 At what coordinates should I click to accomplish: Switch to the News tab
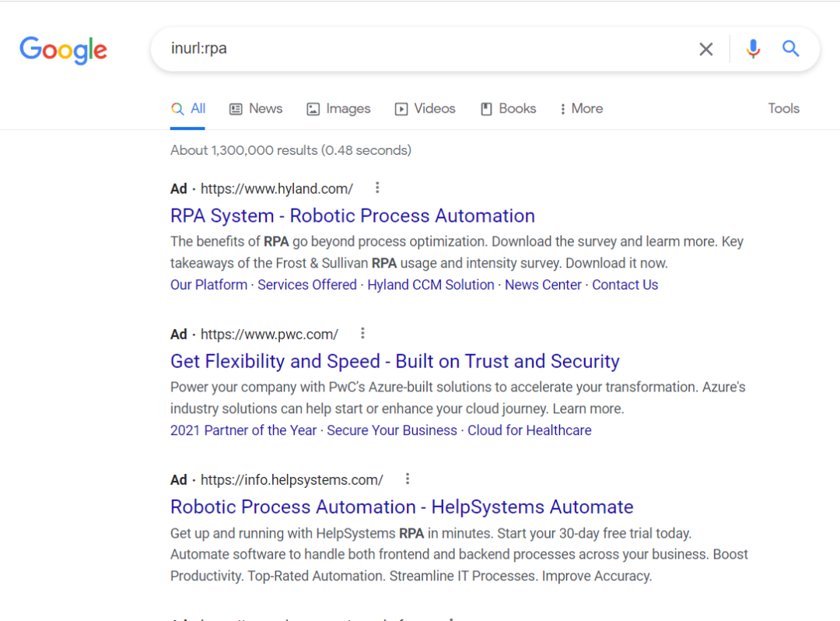point(256,109)
